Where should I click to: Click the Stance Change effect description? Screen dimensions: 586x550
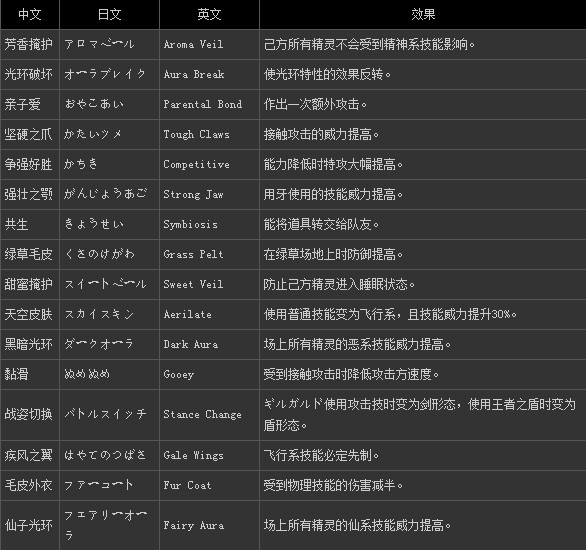click(420, 415)
